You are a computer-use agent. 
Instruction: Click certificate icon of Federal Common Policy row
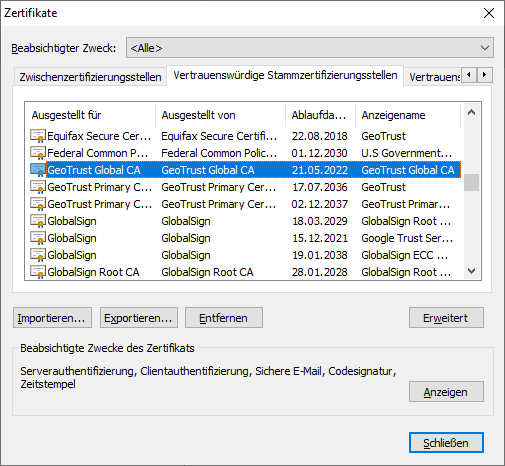click(x=38, y=153)
